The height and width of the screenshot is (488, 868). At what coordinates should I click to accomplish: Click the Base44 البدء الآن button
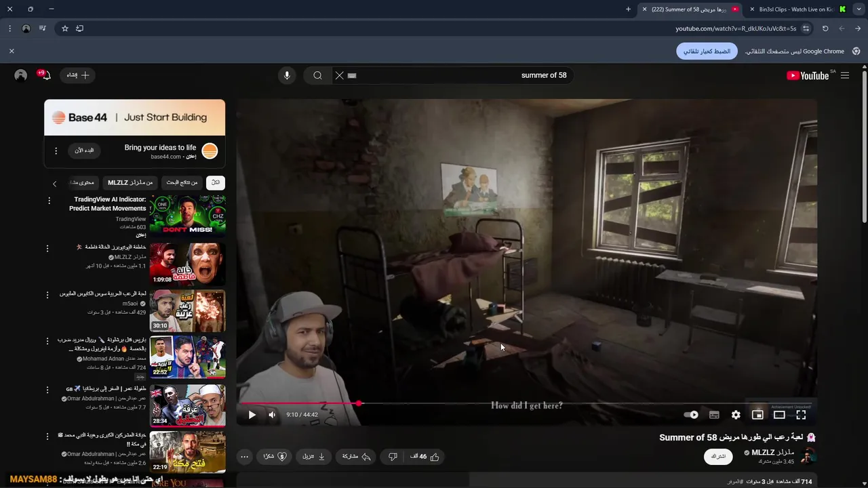[x=84, y=150]
